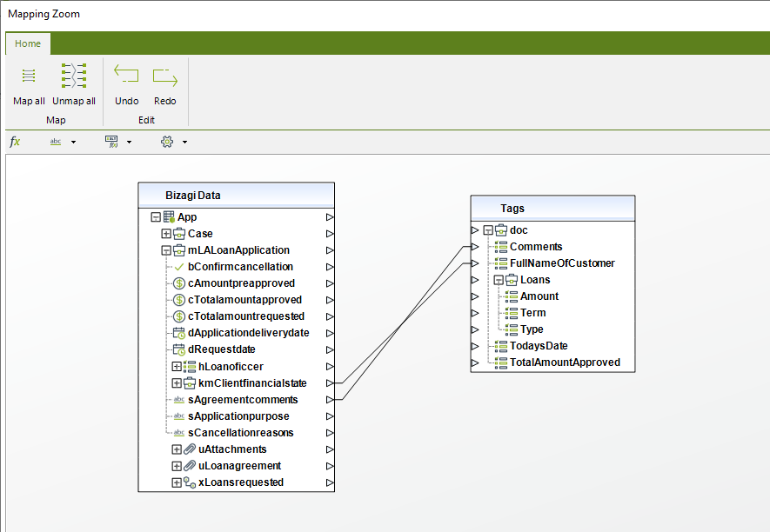Click the gear settings icon
Viewport: 770px width, 532px height.
pos(167,142)
